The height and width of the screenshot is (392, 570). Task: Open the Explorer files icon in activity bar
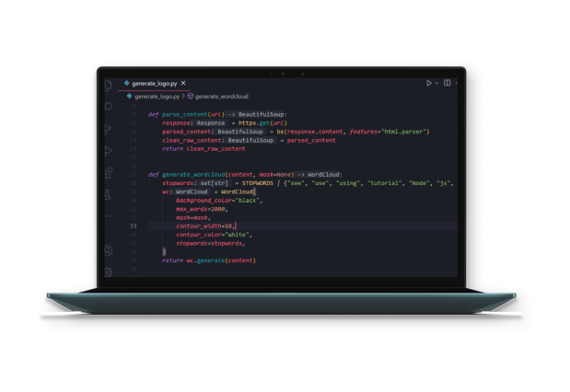108,86
